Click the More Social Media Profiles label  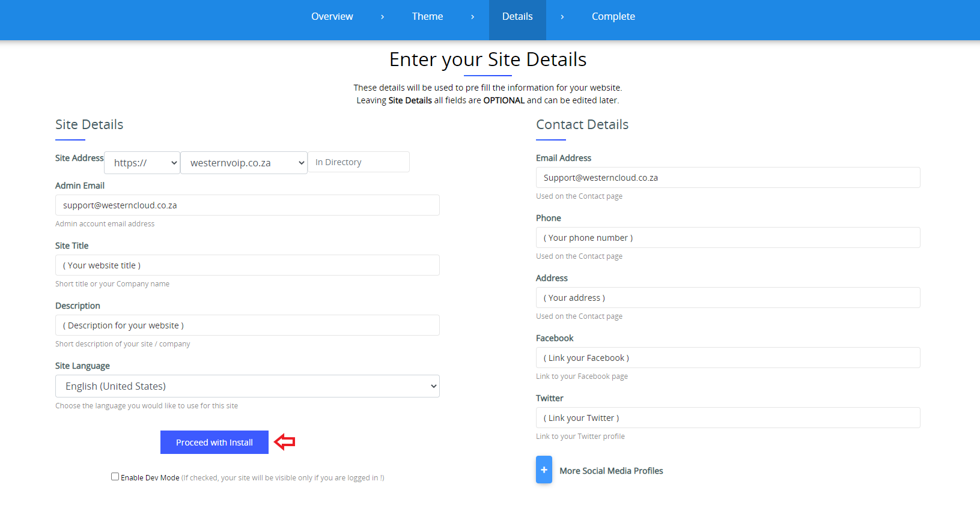[611, 471]
